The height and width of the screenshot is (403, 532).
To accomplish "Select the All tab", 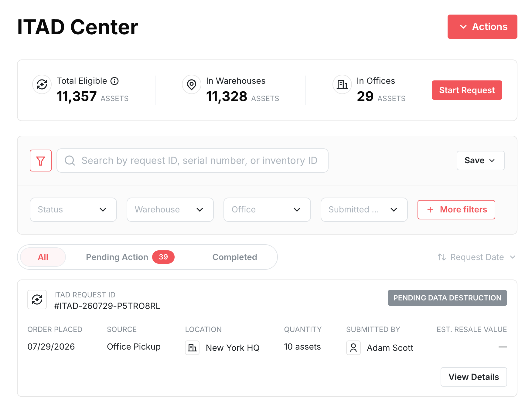I will [43, 257].
